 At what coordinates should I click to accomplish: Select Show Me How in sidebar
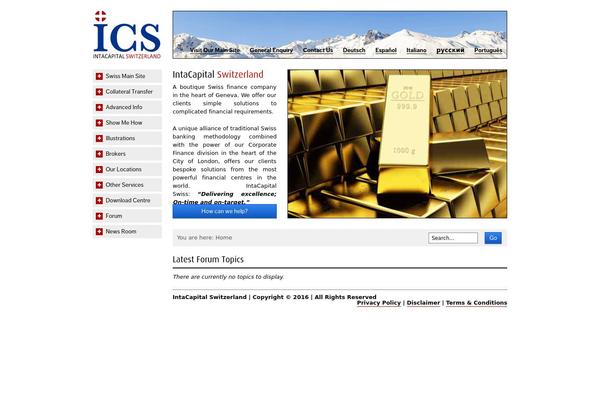point(127,123)
